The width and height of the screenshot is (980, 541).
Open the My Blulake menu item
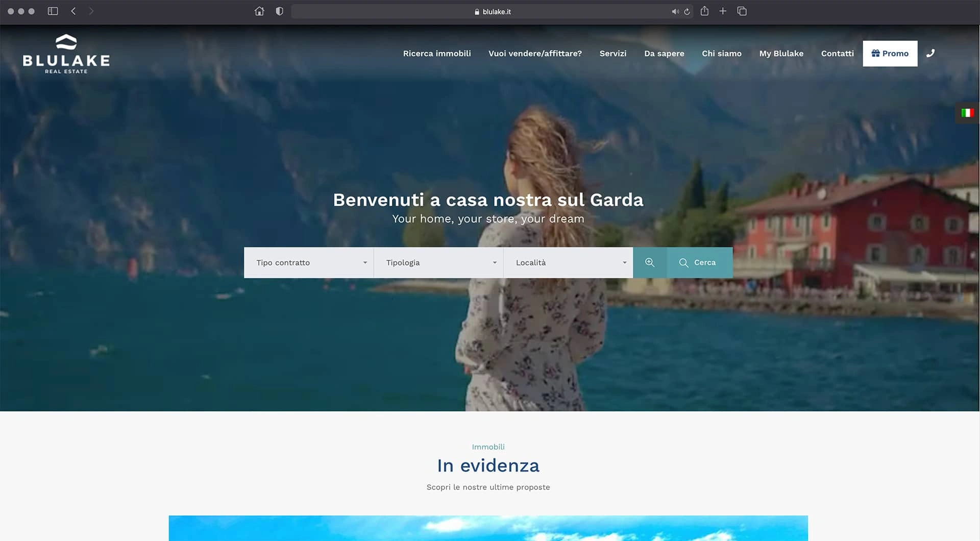[781, 53]
